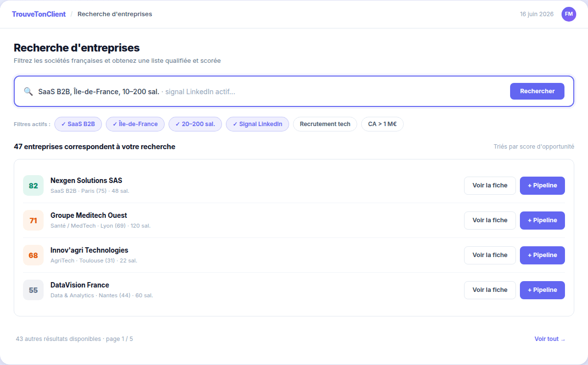Open the FM user avatar

(569, 14)
